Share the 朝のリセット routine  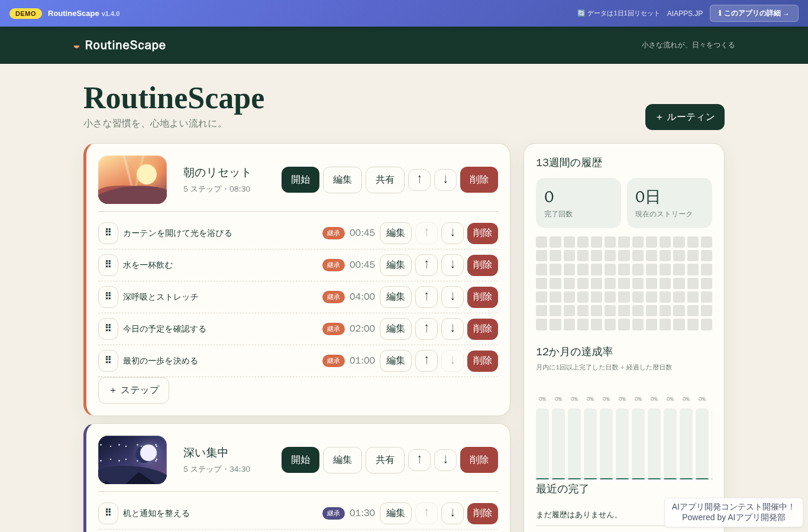(385, 180)
